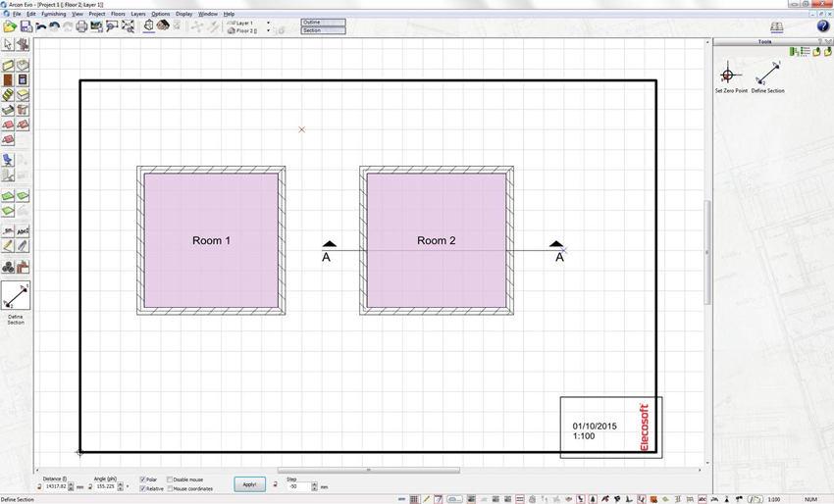Open the Floor 2 dropdown
Screen dimensions: 834x504
click(x=268, y=30)
